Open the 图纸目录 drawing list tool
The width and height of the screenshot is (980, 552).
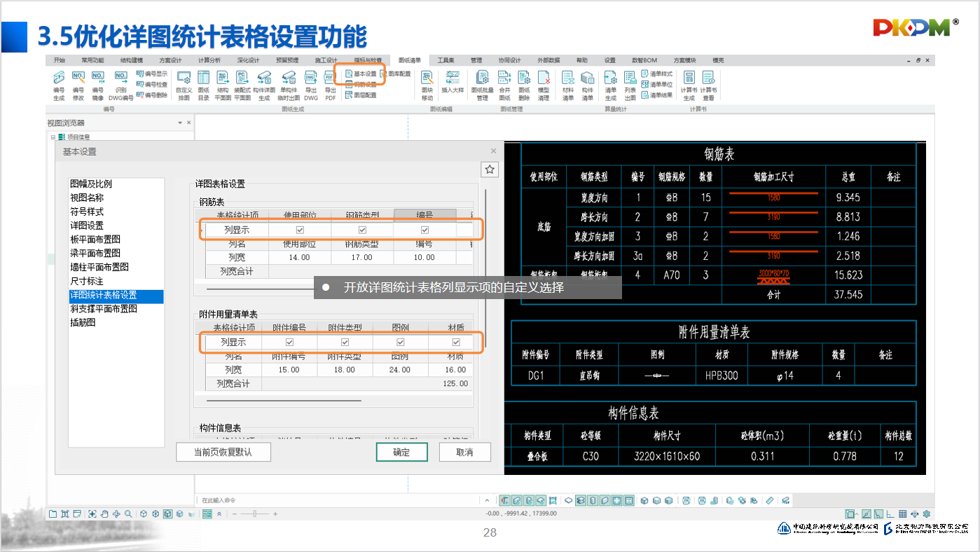pyautogui.click(x=203, y=85)
